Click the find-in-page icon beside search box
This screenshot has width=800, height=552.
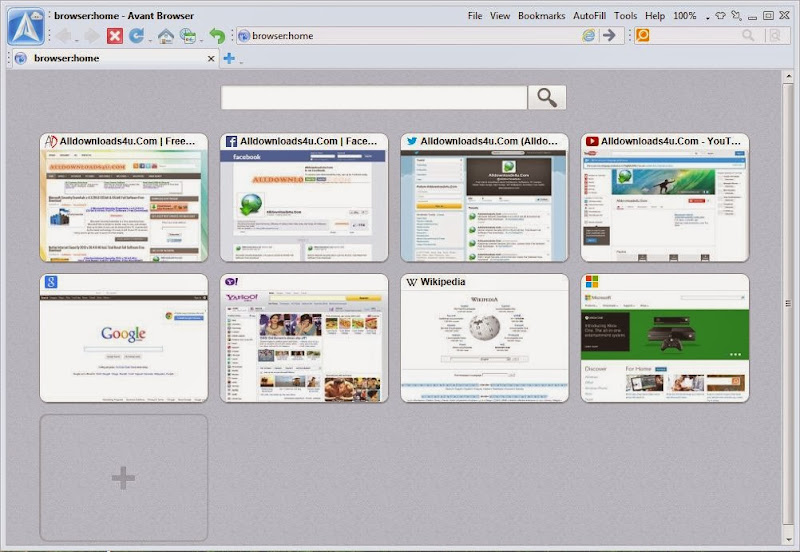(x=774, y=35)
